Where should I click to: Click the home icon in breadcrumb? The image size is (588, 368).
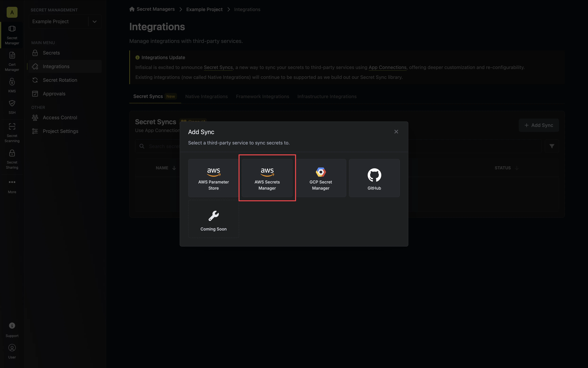132,9
